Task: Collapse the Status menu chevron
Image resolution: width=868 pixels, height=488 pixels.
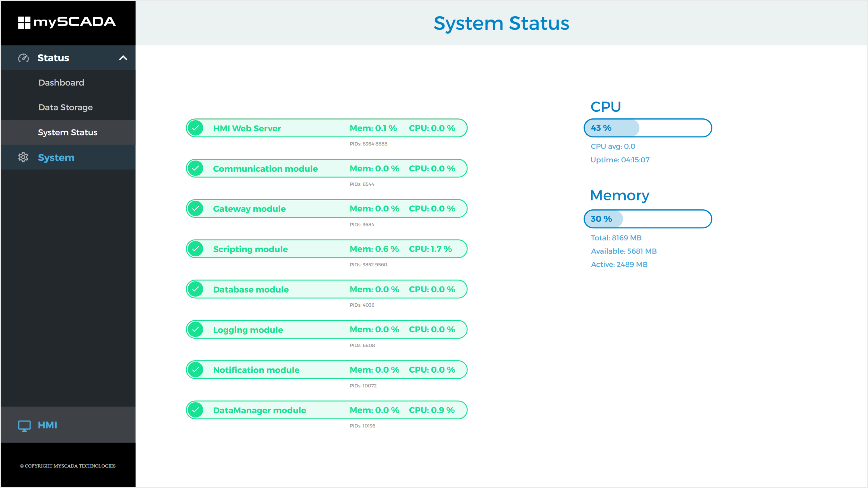Action: tap(123, 58)
